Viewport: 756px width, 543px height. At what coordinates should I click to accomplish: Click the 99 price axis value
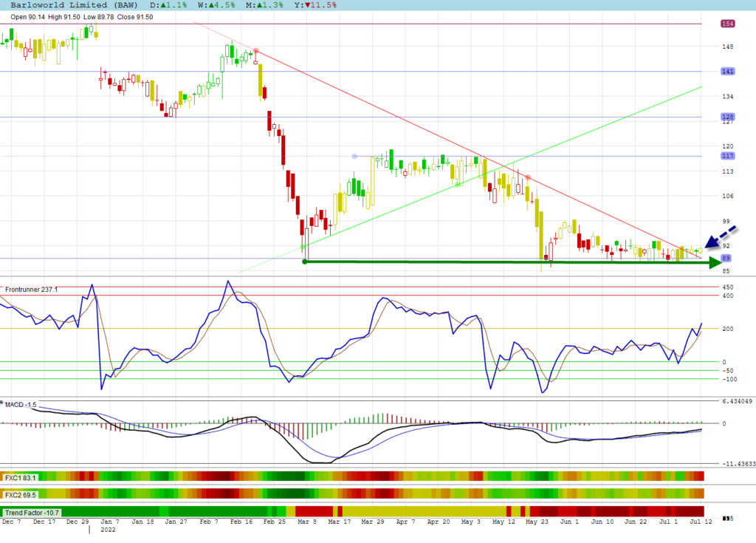[x=726, y=221]
